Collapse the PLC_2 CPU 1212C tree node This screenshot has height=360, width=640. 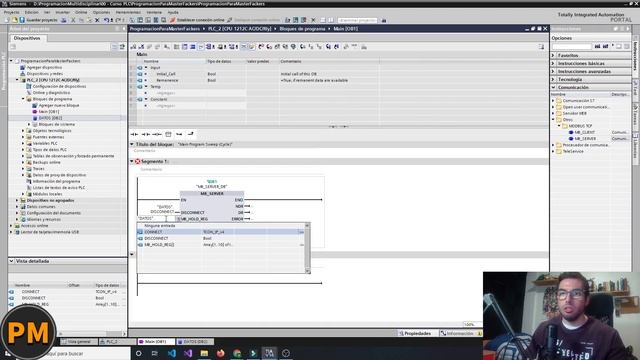pos(17,80)
